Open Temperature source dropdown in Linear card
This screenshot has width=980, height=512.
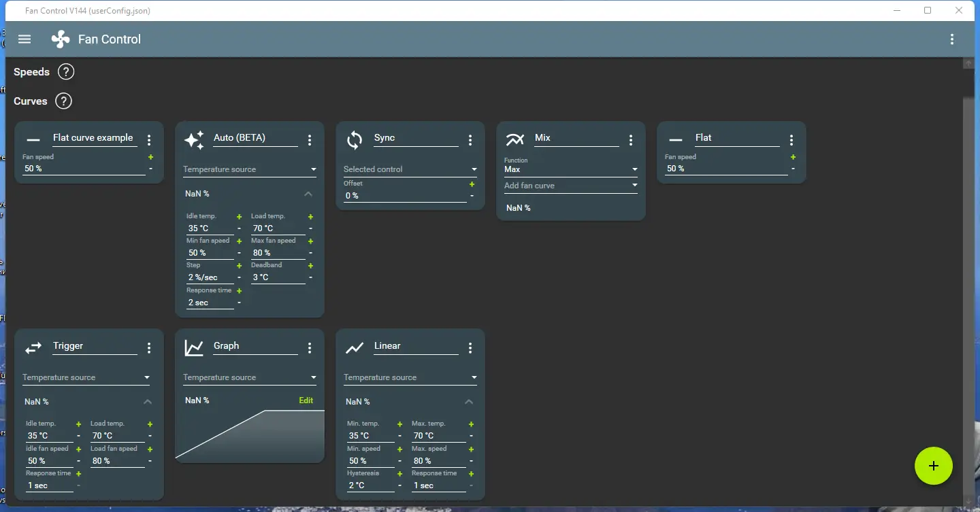tap(410, 377)
